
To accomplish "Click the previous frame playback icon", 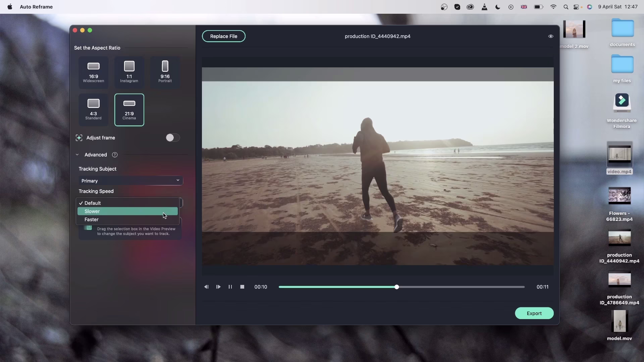I will point(206,287).
